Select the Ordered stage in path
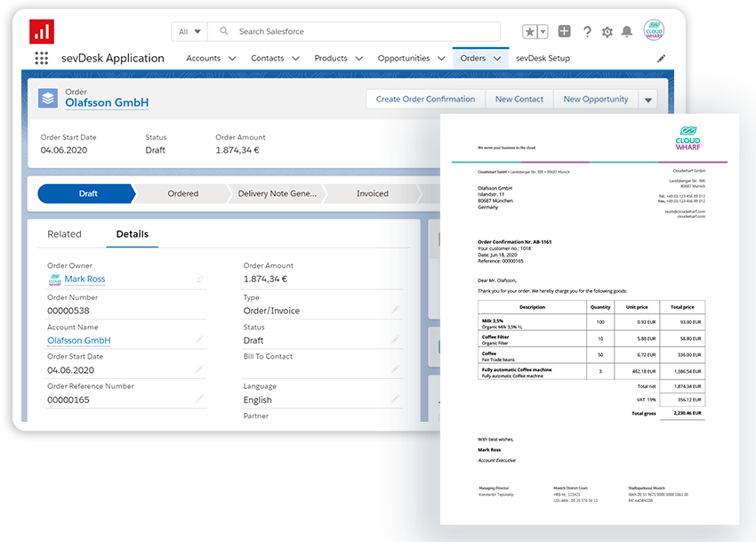The width and height of the screenshot is (756, 542). point(183,193)
